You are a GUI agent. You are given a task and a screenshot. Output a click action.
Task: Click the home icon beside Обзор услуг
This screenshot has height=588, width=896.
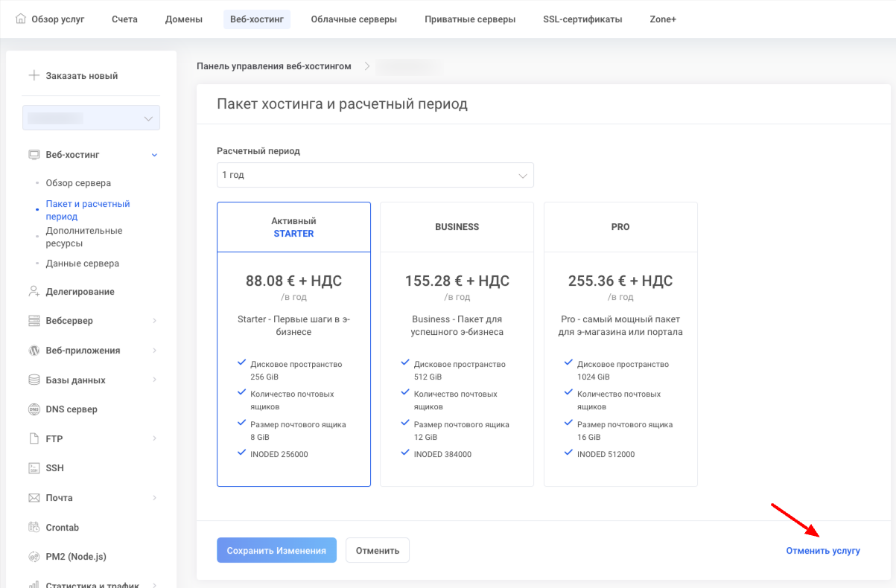20,19
